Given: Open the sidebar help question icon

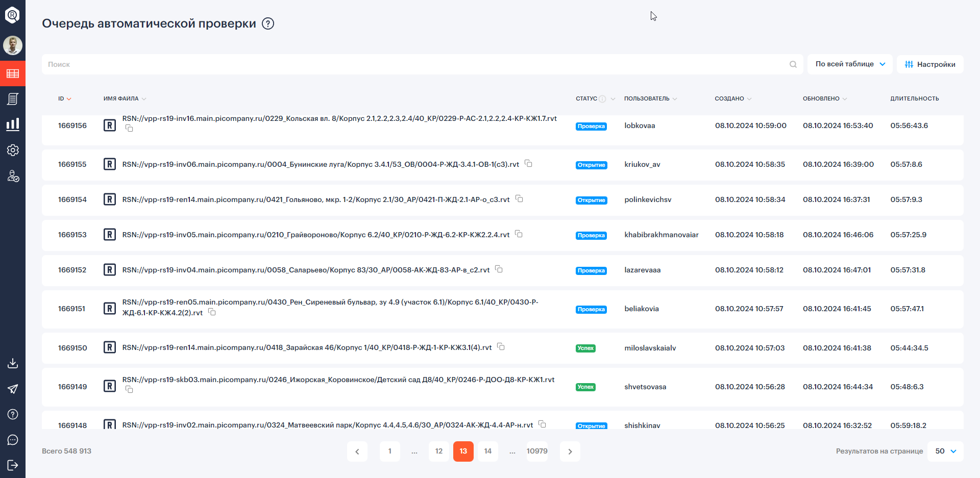Looking at the screenshot, I should click(13, 414).
